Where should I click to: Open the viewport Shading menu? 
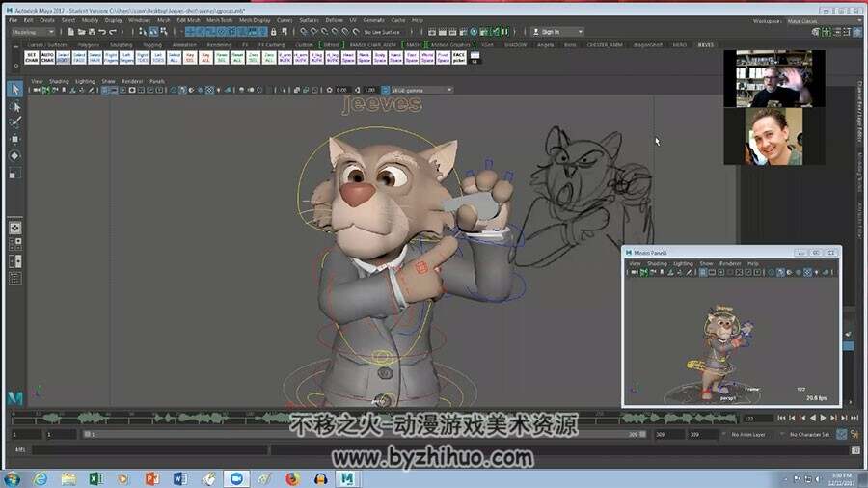[59, 81]
